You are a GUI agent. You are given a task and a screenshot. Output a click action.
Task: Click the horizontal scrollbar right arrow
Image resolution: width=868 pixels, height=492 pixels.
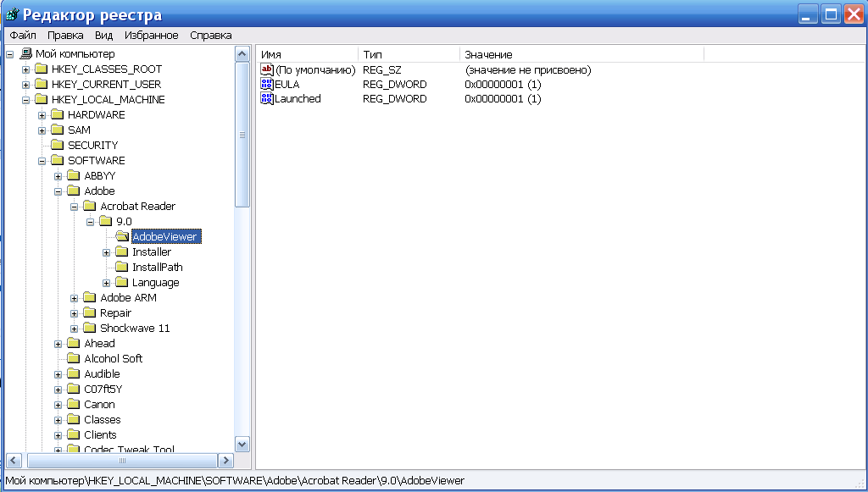coord(225,461)
